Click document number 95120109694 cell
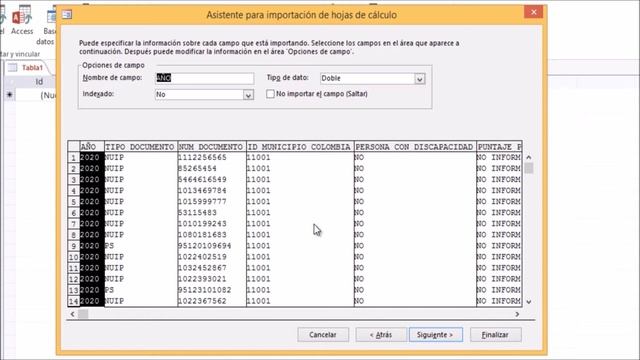 pyautogui.click(x=211, y=246)
